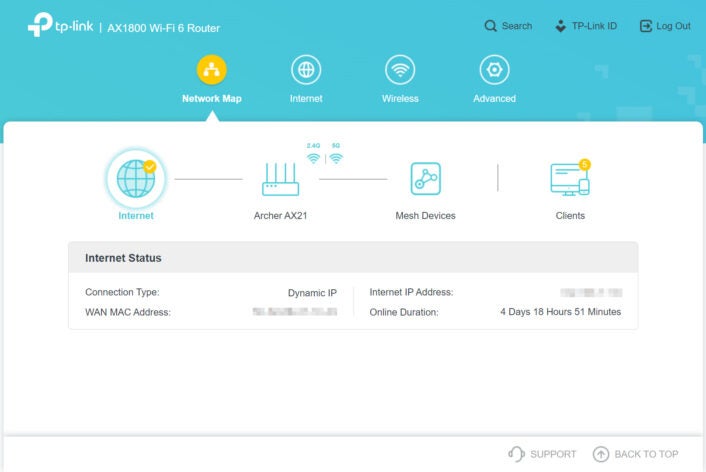This screenshot has width=706, height=472.
Task: Click the AX1800 Wi-Fi 6 Router title
Action: click(x=163, y=28)
